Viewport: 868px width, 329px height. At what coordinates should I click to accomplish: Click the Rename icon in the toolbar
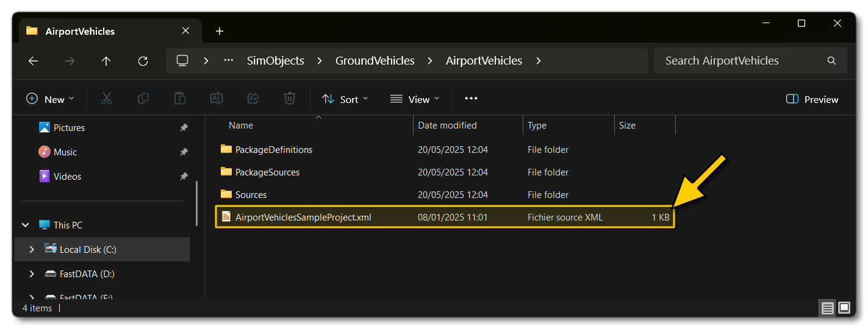point(217,99)
